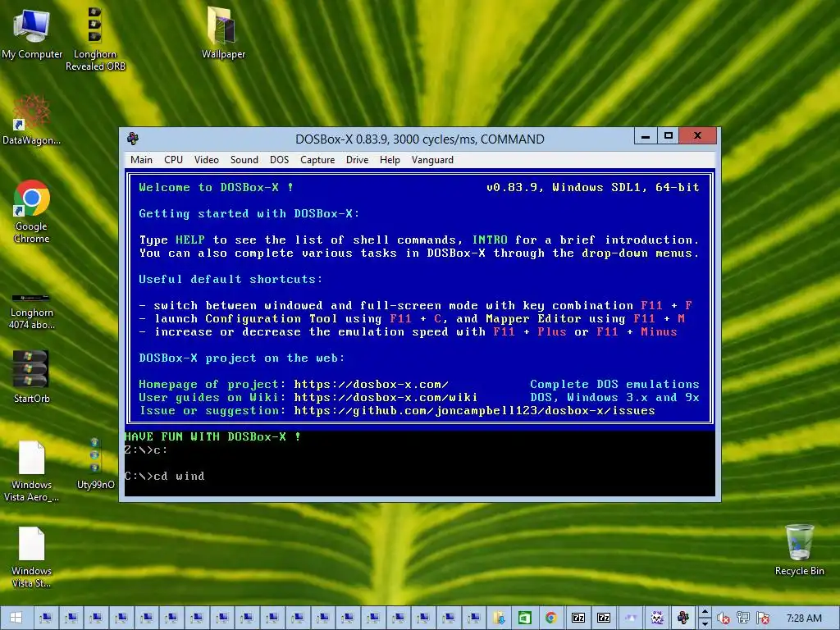Open the DOS menu

click(x=279, y=160)
